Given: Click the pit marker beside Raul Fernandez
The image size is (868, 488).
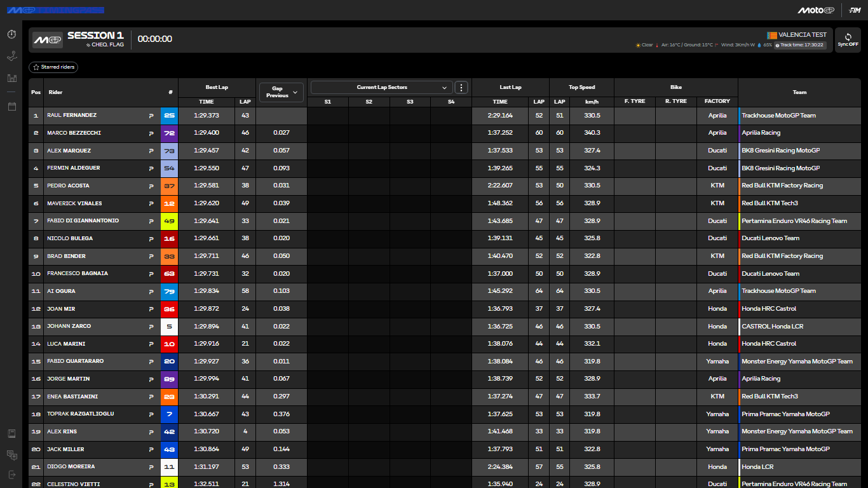Looking at the screenshot, I should tap(151, 116).
